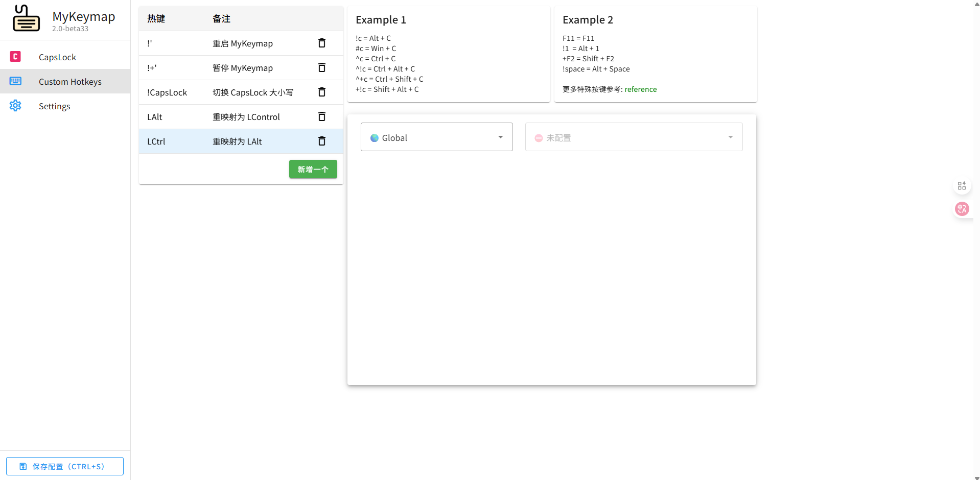This screenshot has height=480, width=980.
Task: Open the CapsLock section in sidebar
Action: click(x=57, y=57)
